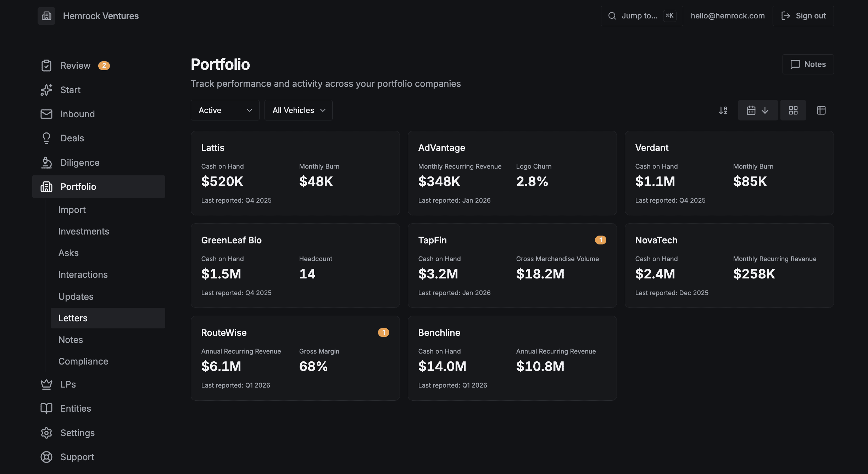Click the Entities book icon
This screenshot has width=868, height=474.
[x=46, y=408]
